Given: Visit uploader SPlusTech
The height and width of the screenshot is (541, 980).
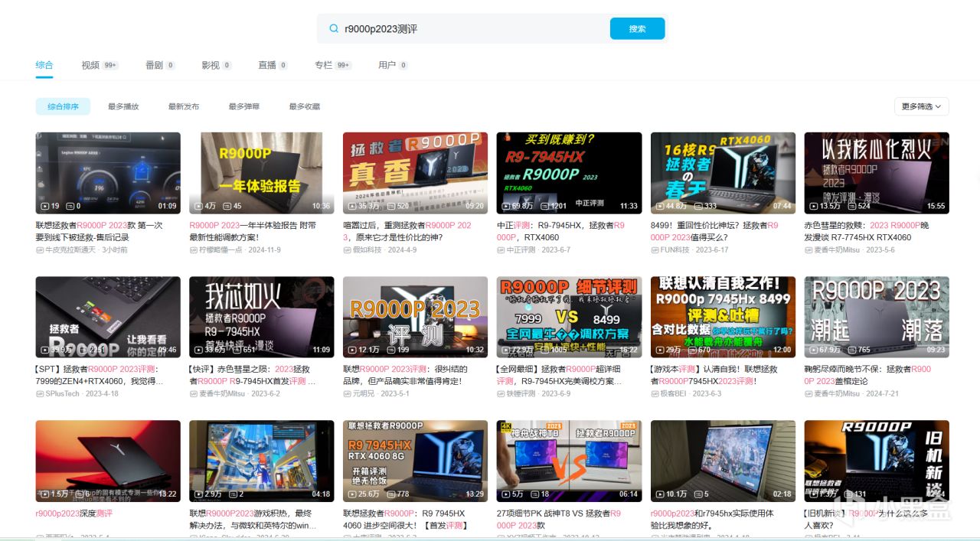Looking at the screenshot, I should (x=61, y=393).
